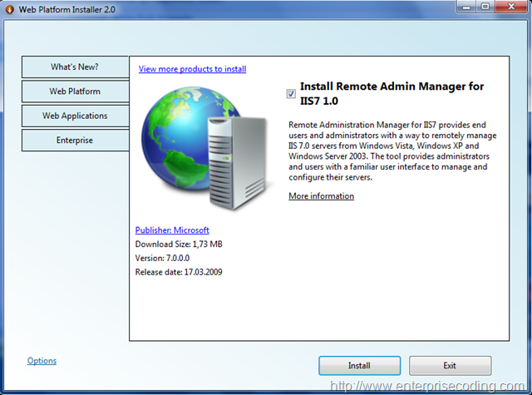Go to the Enterprise tab

pyautogui.click(x=75, y=141)
